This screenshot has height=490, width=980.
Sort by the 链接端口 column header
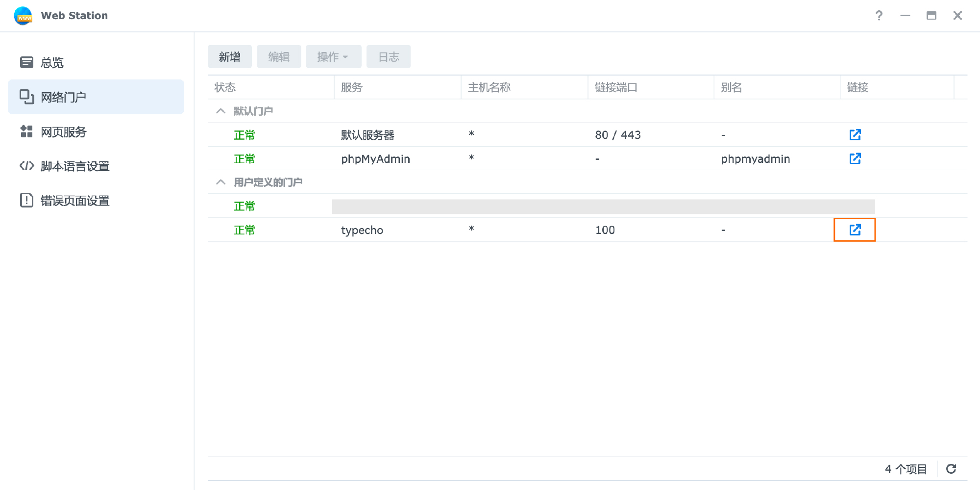[616, 87]
